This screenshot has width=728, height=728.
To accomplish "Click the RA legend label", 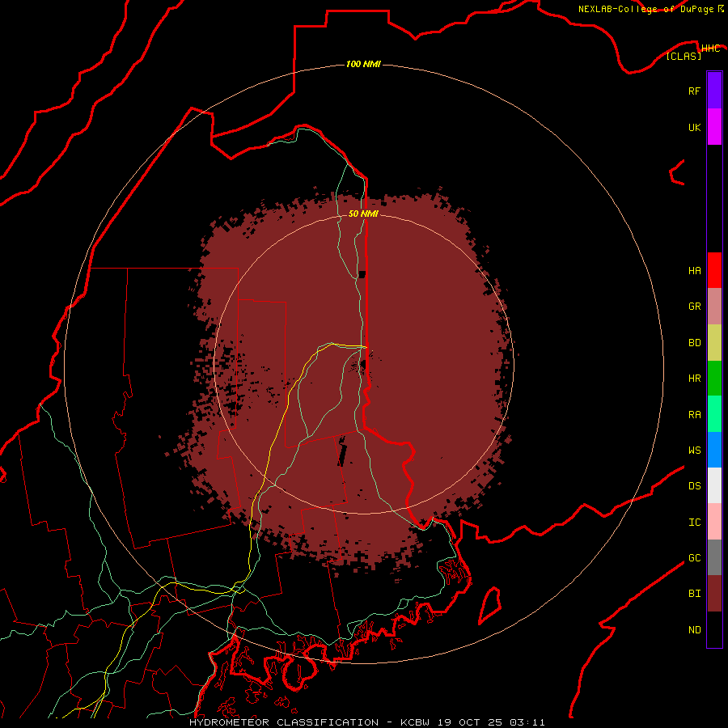I will coord(694,415).
